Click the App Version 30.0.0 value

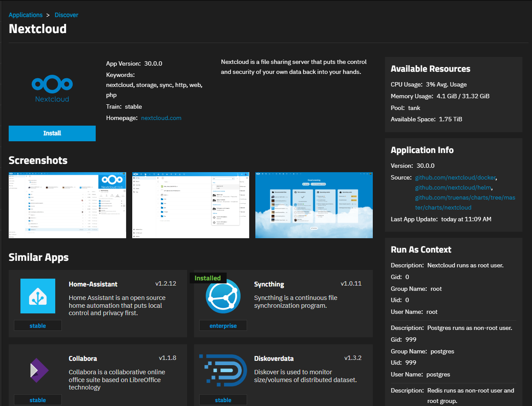pyautogui.click(x=153, y=63)
